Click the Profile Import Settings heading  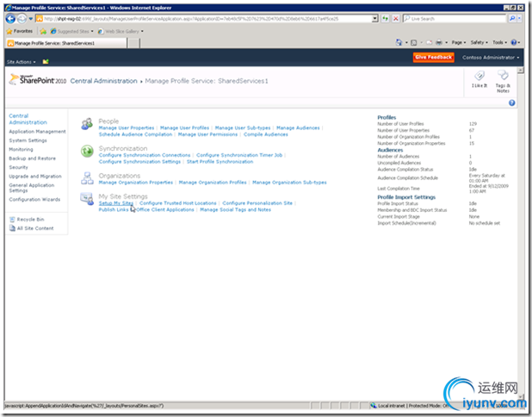(406, 197)
